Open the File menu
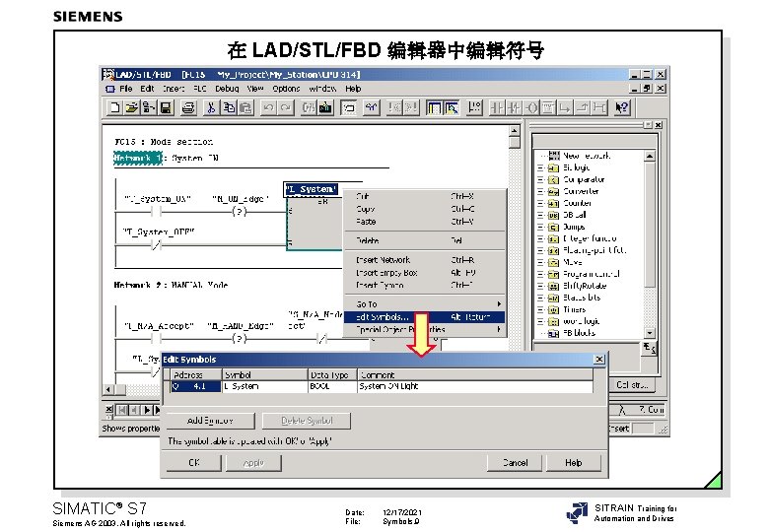 [125, 89]
